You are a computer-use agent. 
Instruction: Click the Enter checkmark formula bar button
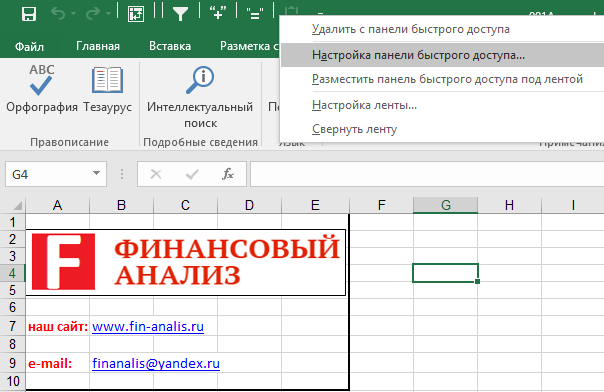(x=192, y=174)
